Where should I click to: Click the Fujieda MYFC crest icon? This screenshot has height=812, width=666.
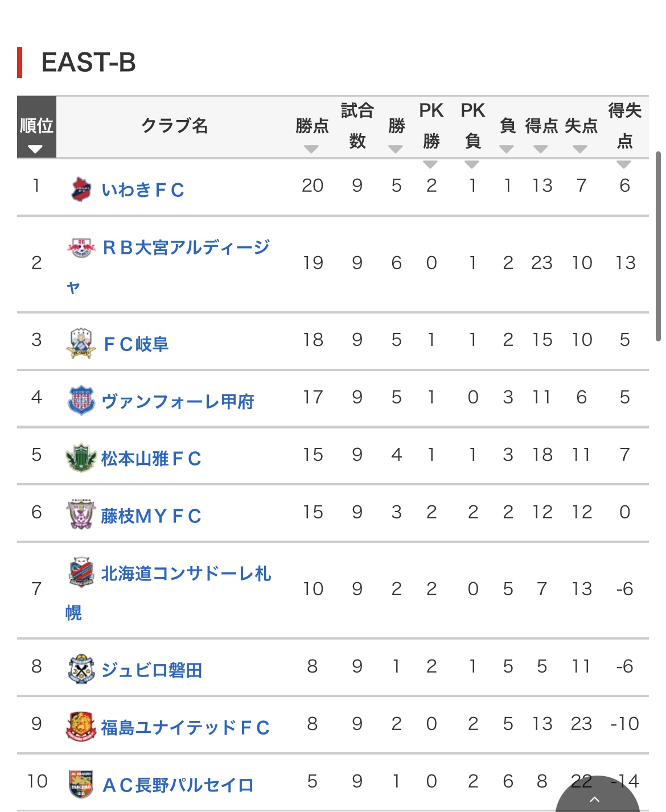click(x=81, y=515)
